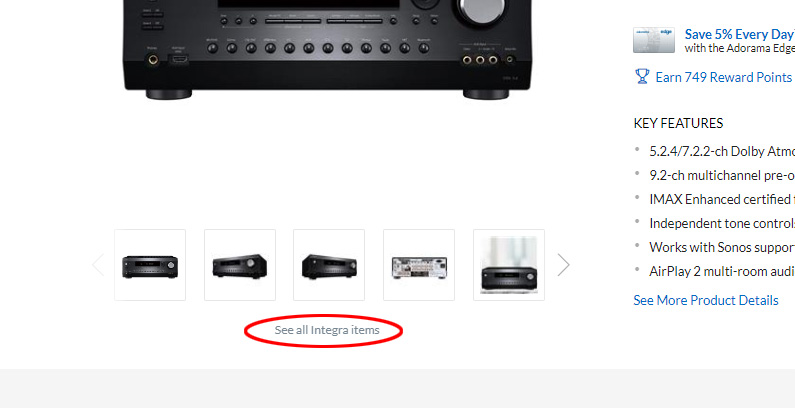Advance thumbnail carousel with right chevron
Image resolution: width=795 pixels, height=408 pixels.
[563, 265]
